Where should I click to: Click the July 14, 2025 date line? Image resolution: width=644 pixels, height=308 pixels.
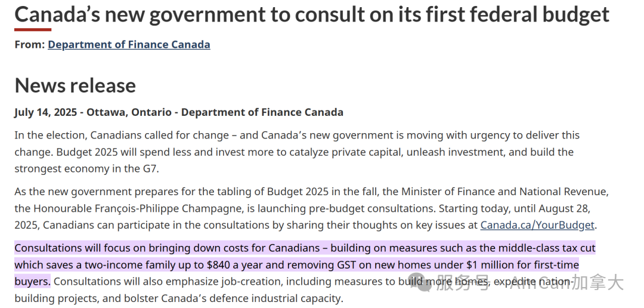179,112
